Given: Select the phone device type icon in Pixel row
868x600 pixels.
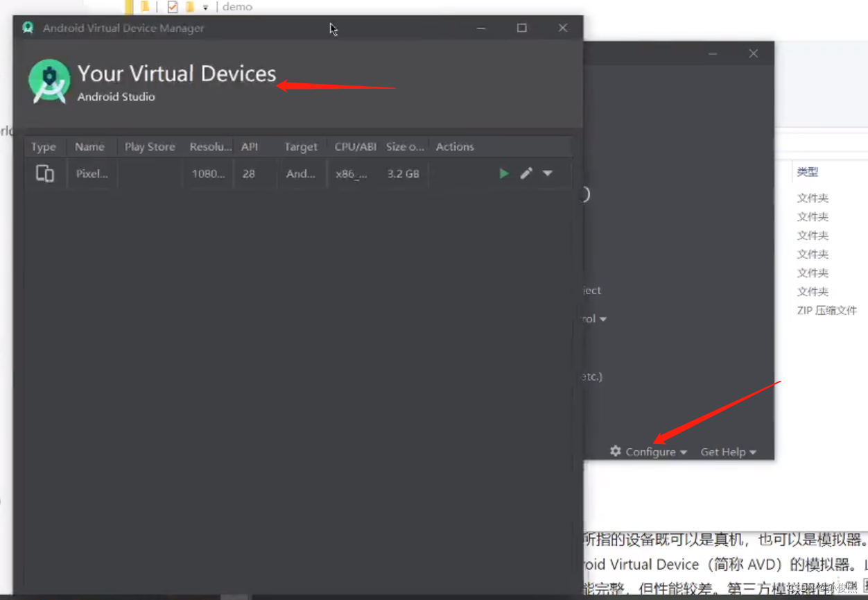Looking at the screenshot, I should click(45, 173).
